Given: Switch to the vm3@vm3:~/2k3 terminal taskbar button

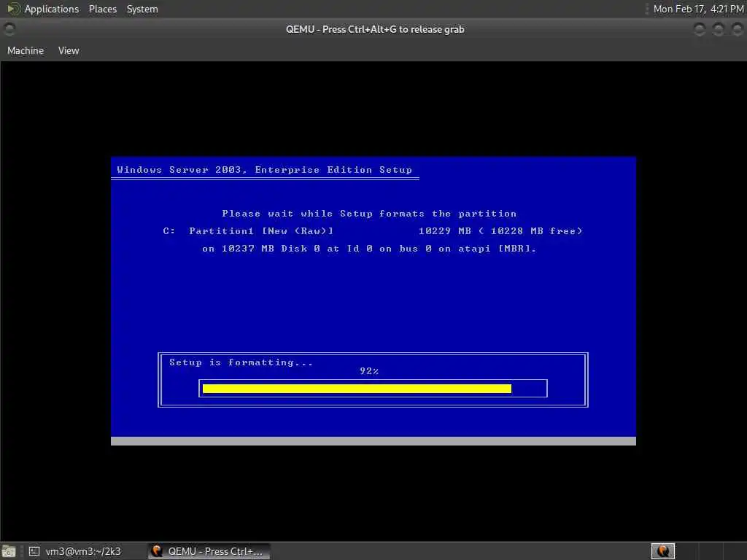Looking at the screenshot, I should tap(75, 551).
